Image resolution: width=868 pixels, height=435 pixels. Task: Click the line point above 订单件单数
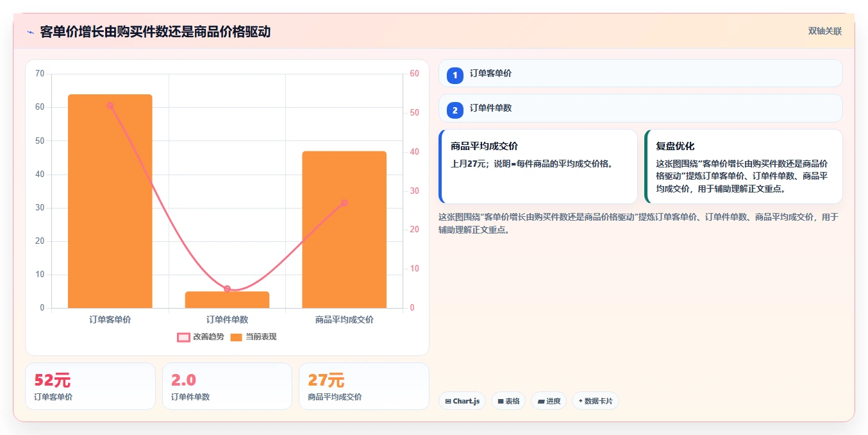tap(227, 289)
